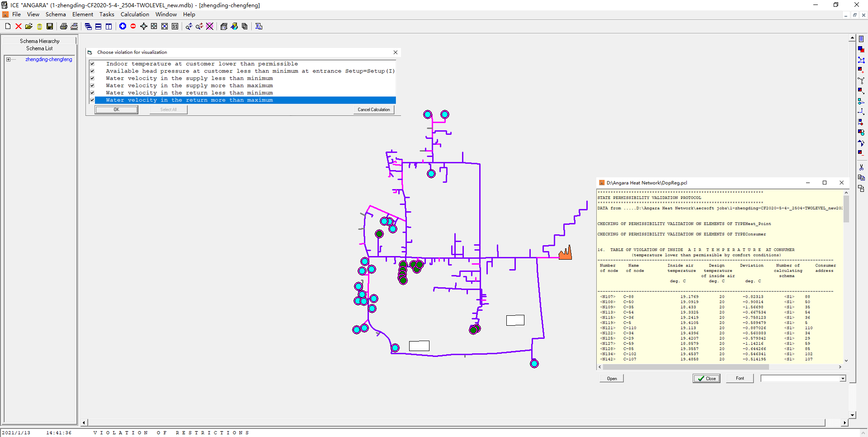Screen dimensions: 868x437
Task: Click the red X delete toolbar icon
Action: click(19, 26)
